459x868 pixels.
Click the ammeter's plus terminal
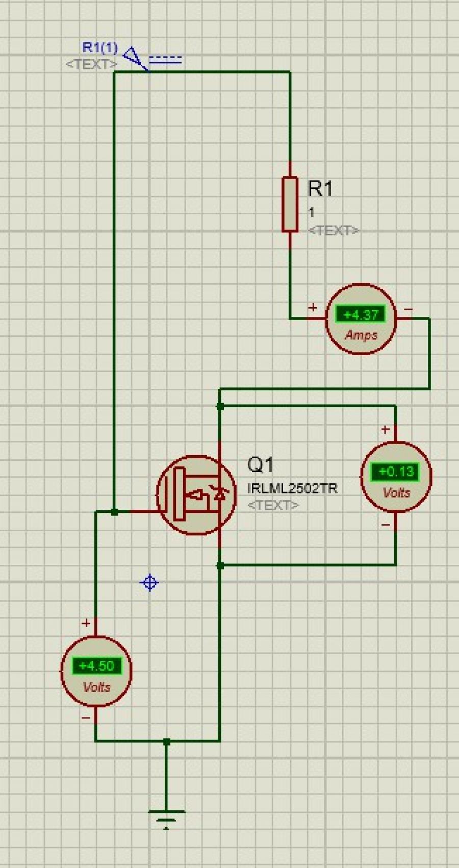click(x=313, y=308)
